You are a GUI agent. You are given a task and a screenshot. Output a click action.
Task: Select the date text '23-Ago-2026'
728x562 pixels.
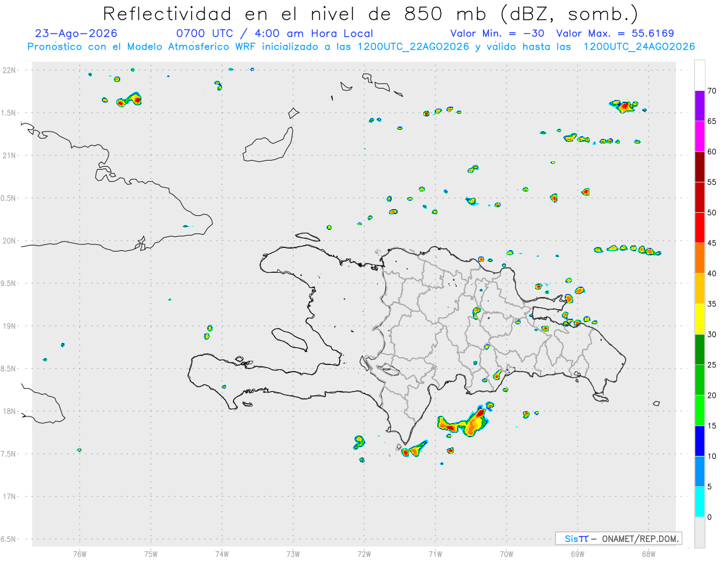coord(76,33)
